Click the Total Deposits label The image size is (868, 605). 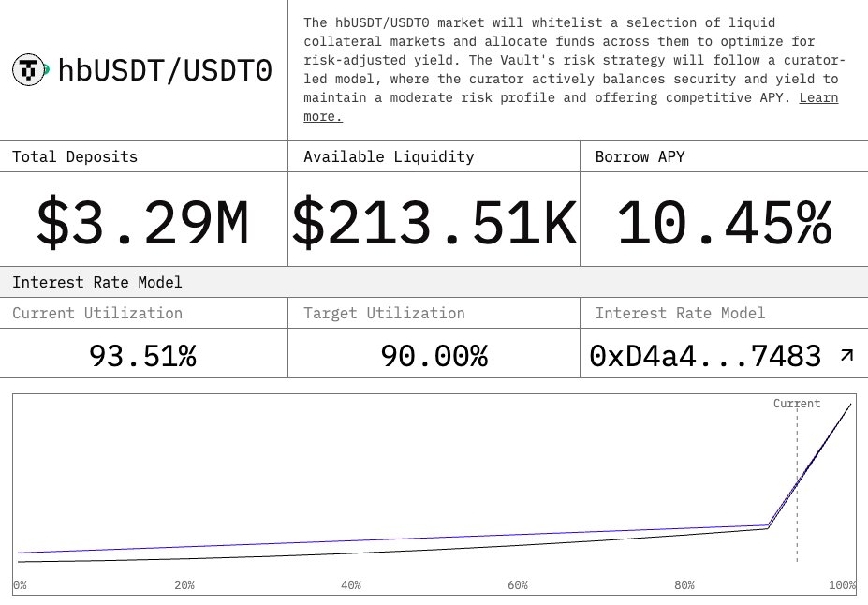[x=75, y=156]
